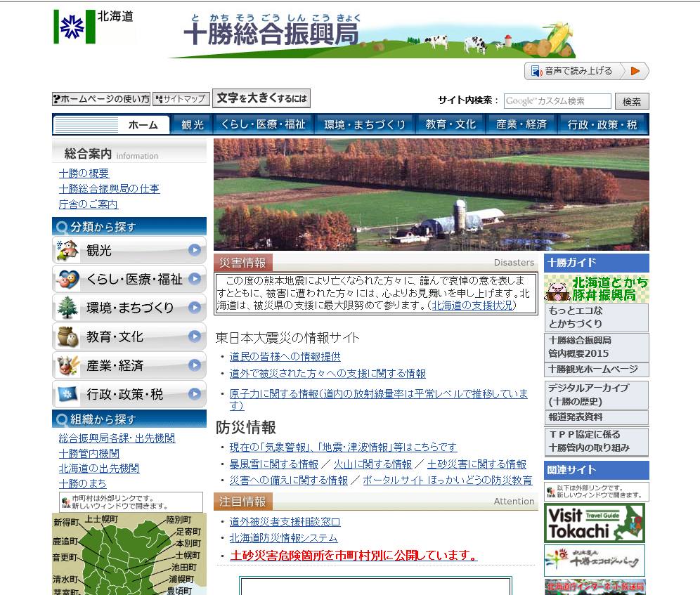Open the 観光 category icon in the sidebar

point(67,250)
